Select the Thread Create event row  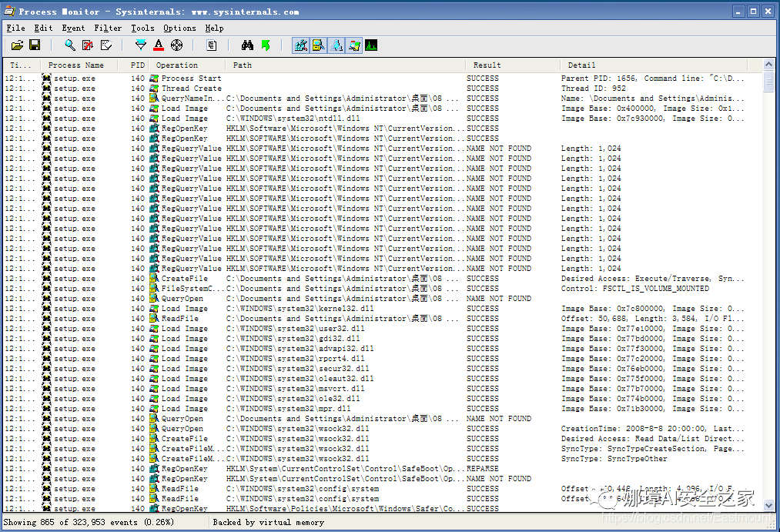coord(383,88)
